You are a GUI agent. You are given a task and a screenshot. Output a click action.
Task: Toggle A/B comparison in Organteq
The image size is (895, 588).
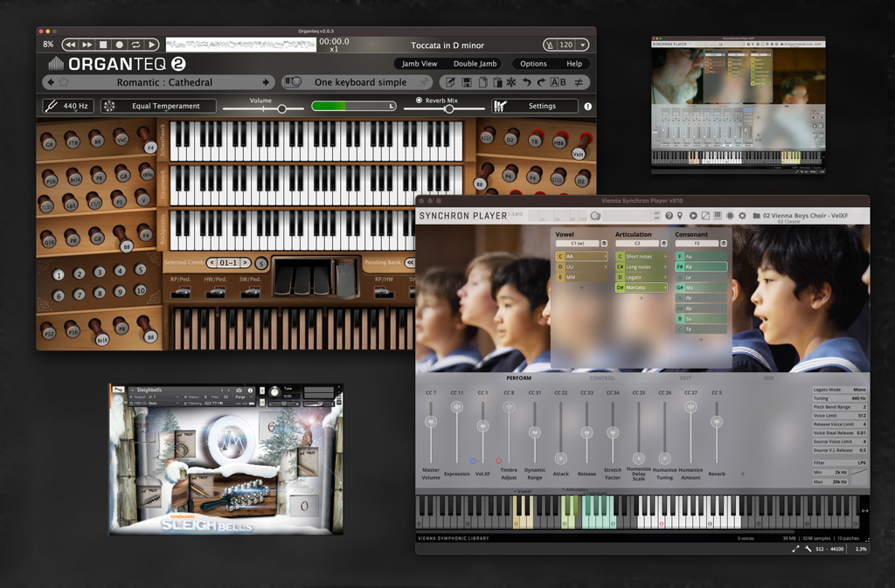point(559,82)
